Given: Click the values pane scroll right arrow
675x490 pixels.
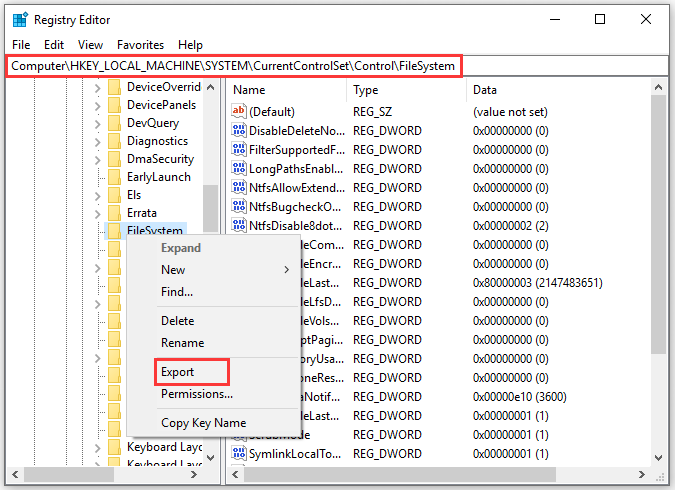Looking at the screenshot, I should click(x=641, y=474).
